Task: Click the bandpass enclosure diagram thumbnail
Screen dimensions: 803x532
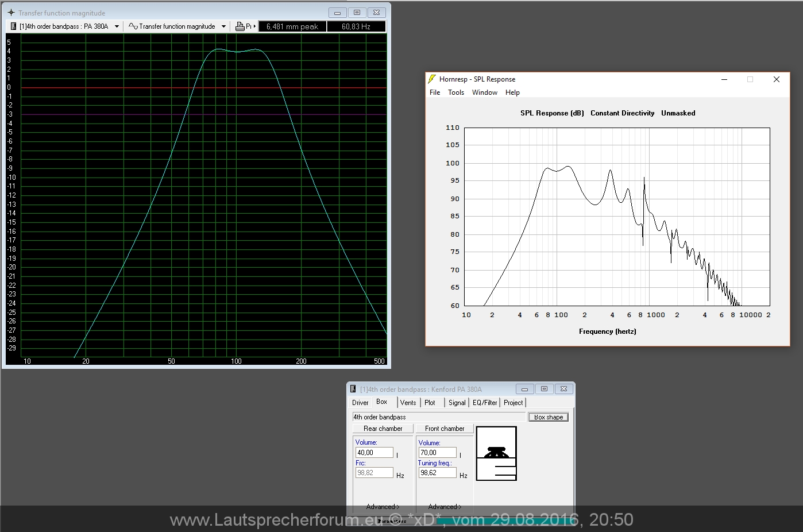Action: 496,453
